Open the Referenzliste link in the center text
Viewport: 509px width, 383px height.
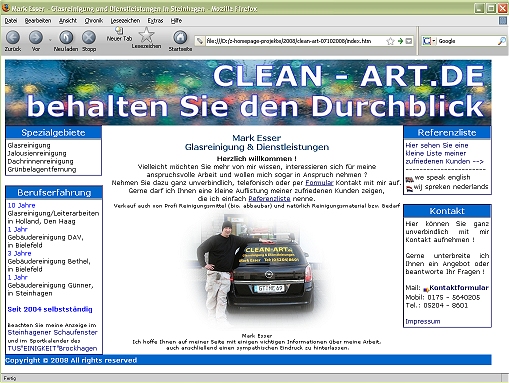click(269, 199)
